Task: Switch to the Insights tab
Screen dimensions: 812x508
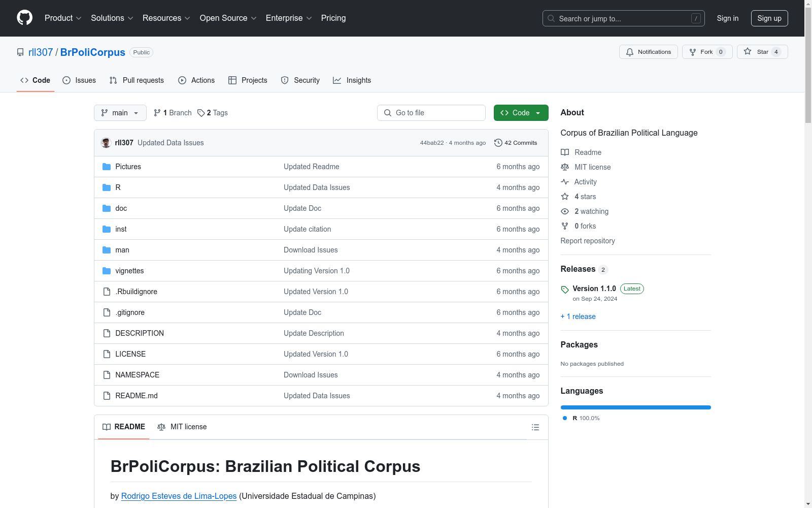Action: point(352,80)
